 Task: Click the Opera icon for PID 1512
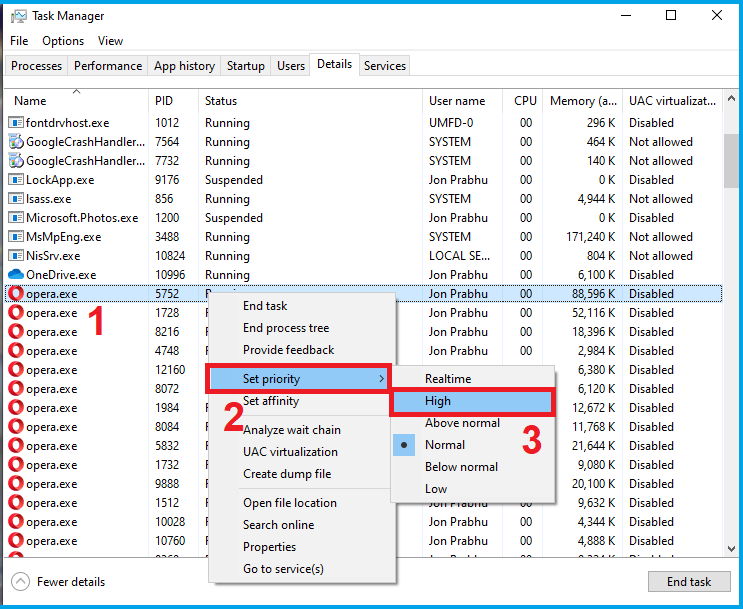(16, 502)
